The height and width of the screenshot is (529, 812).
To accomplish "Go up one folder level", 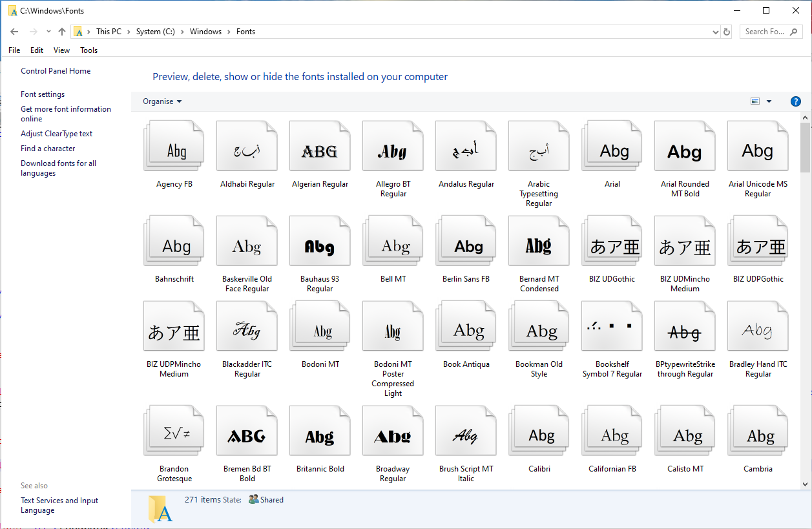I will 62,32.
